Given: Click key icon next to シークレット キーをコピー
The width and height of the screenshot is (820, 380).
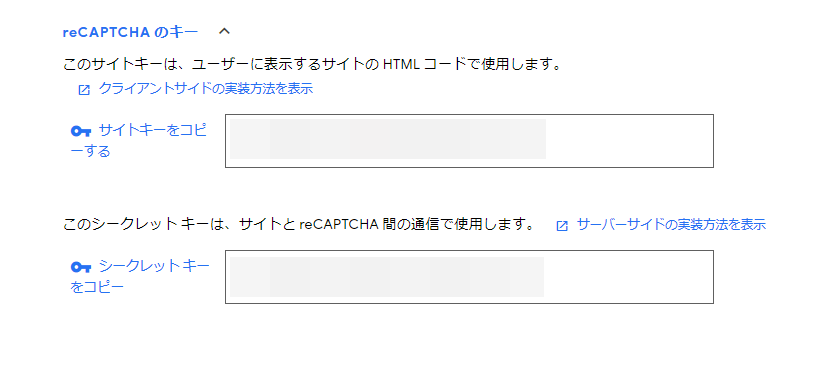Looking at the screenshot, I should [x=81, y=267].
